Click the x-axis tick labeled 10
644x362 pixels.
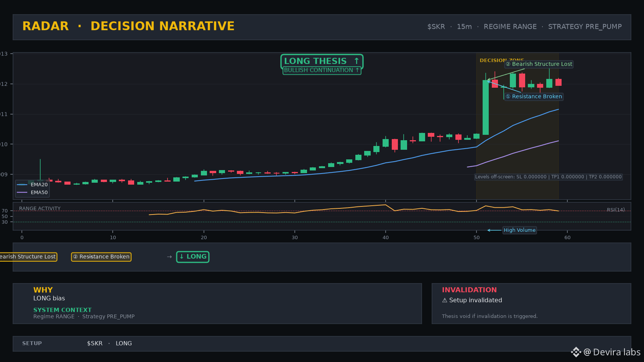pos(113,238)
